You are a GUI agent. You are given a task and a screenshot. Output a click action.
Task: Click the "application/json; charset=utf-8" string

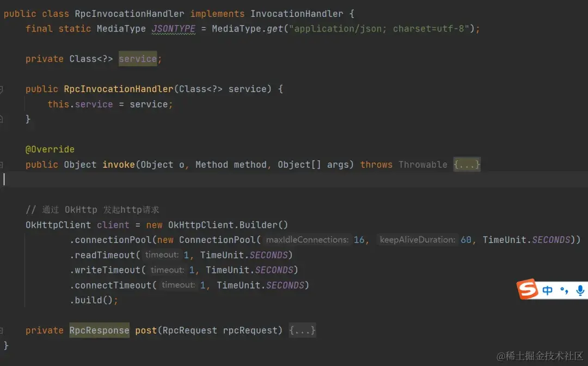(379, 29)
